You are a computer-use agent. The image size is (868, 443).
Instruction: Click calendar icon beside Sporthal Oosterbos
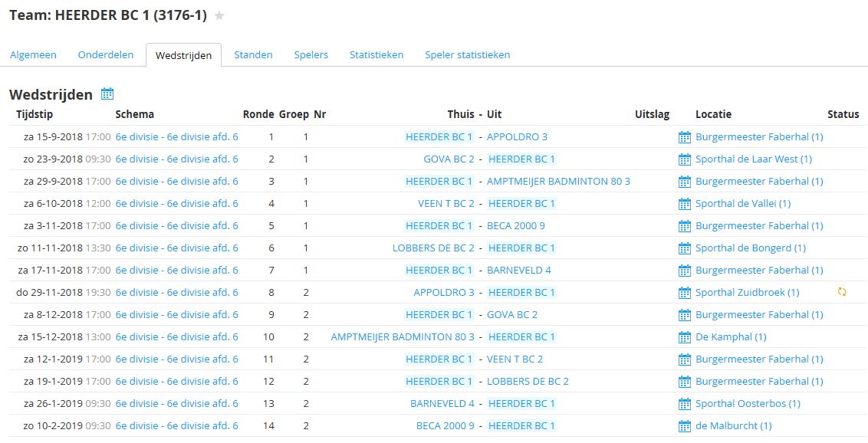[x=685, y=404]
